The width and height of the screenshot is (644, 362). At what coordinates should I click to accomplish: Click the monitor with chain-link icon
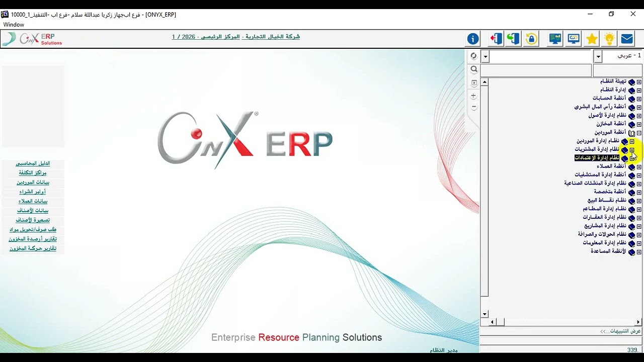pyautogui.click(x=574, y=39)
